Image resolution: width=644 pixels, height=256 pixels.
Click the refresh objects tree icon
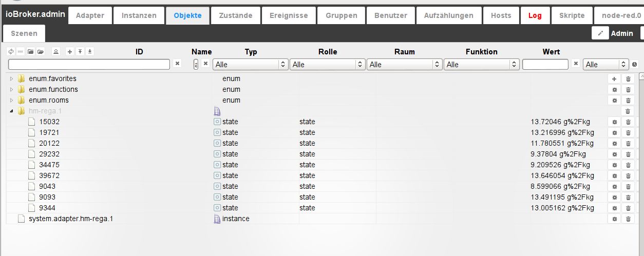click(x=11, y=51)
